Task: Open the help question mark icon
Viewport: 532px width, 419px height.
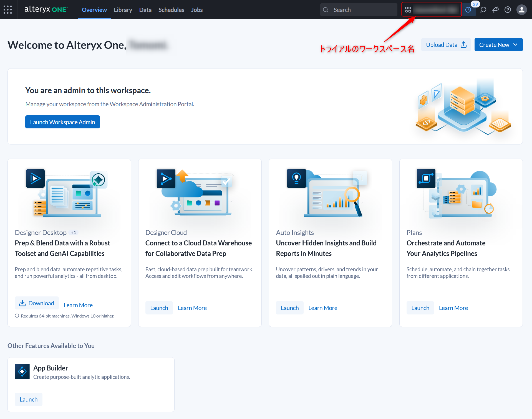Action: tap(508, 10)
